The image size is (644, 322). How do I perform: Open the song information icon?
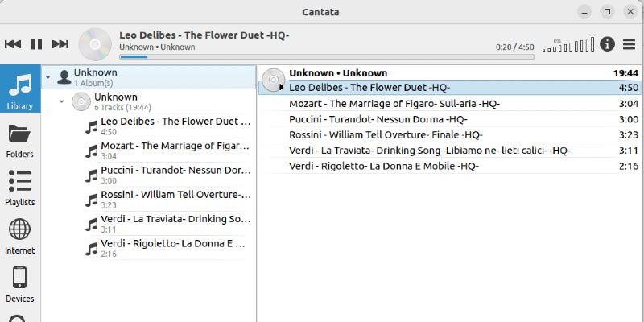click(x=607, y=44)
